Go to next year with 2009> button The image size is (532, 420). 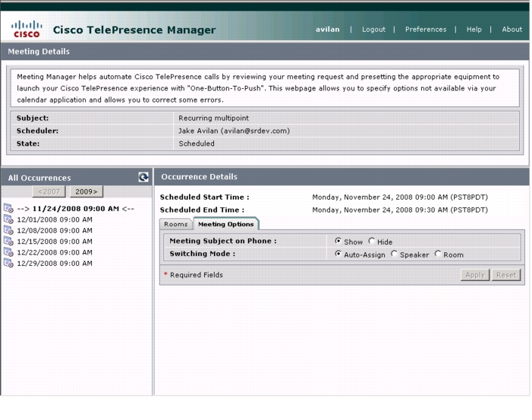[87, 191]
